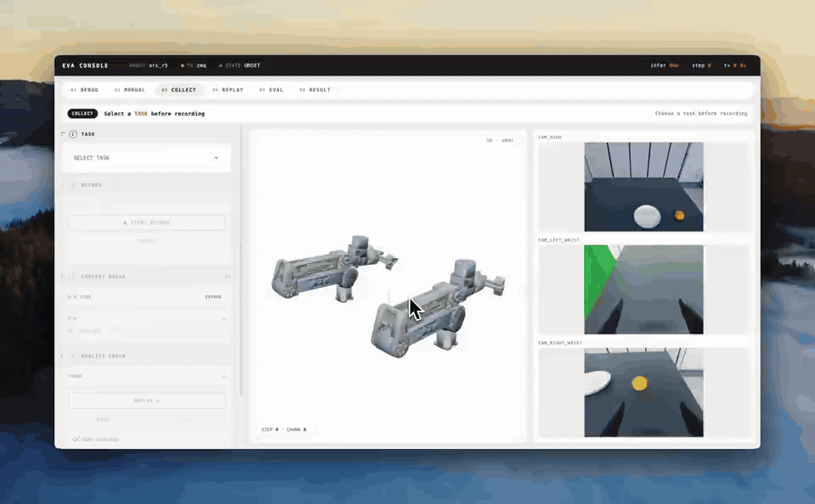Open the CAM_HIGH camera feed
The image size is (815, 504).
coord(644,187)
